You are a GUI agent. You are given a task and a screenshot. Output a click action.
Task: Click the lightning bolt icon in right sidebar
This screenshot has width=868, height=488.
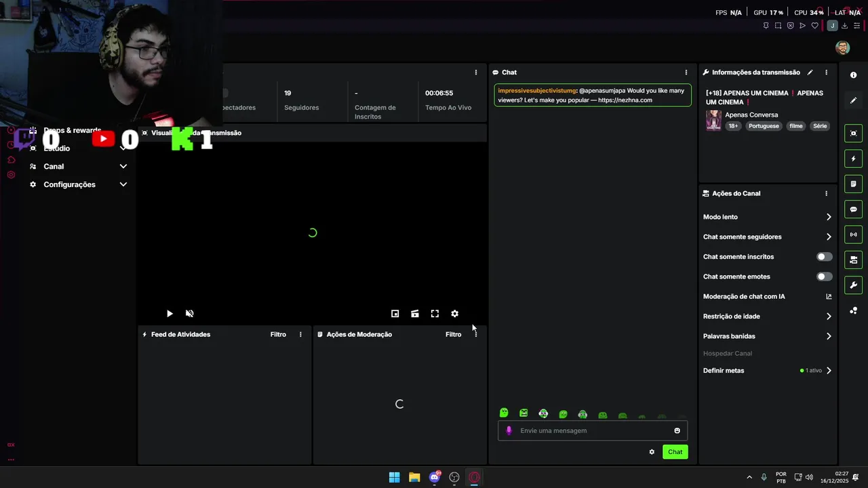point(854,159)
